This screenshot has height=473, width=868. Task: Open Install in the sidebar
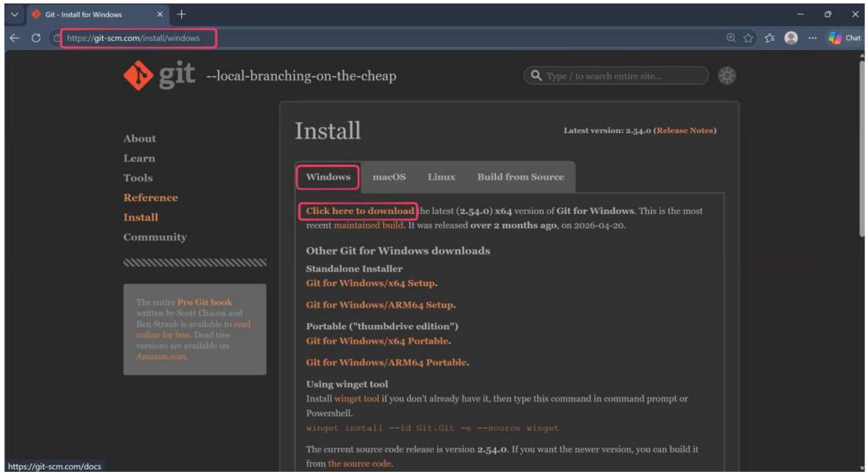pos(141,217)
